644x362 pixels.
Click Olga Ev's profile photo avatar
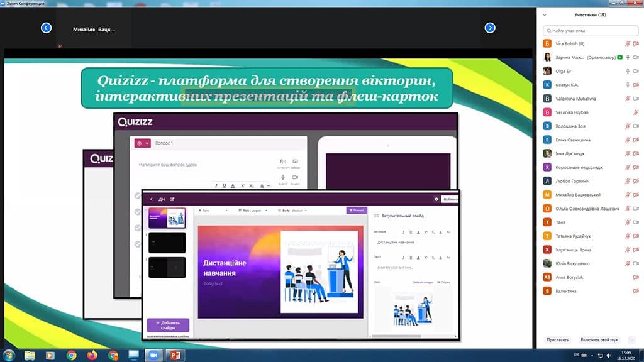[547, 71]
